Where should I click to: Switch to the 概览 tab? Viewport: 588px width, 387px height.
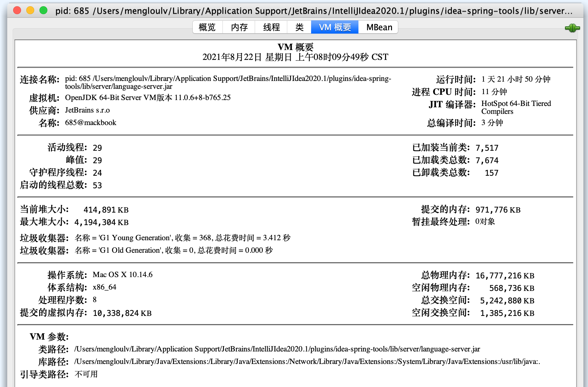pyautogui.click(x=208, y=27)
